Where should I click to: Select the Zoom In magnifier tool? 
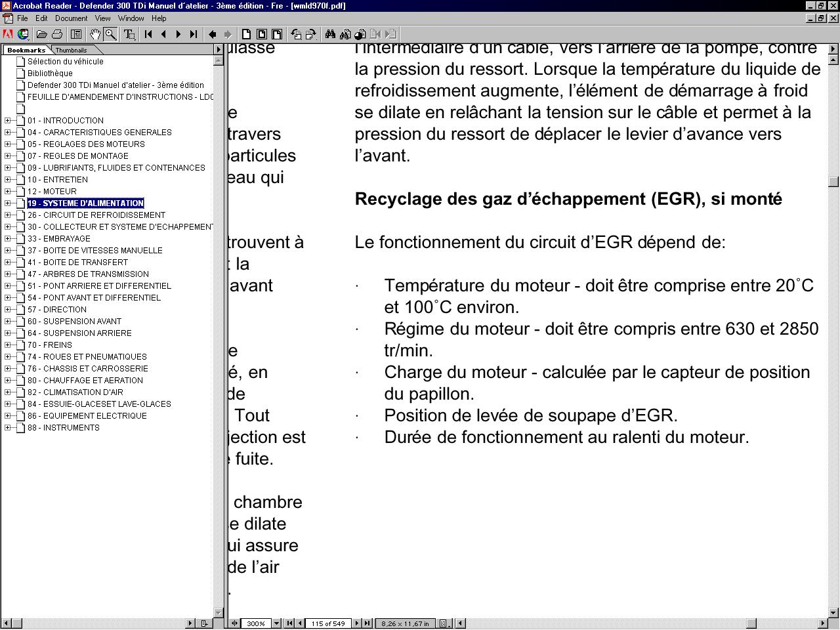coord(111,34)
